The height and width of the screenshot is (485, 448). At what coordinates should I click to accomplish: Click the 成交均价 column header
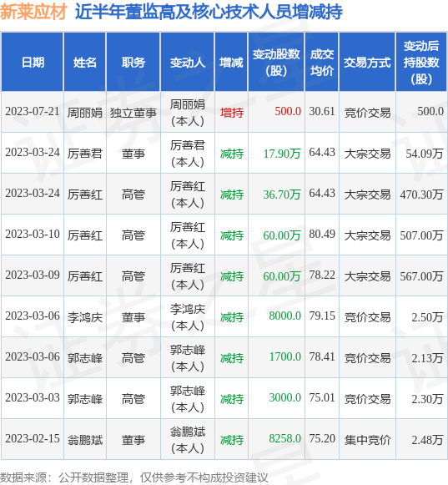322,63
